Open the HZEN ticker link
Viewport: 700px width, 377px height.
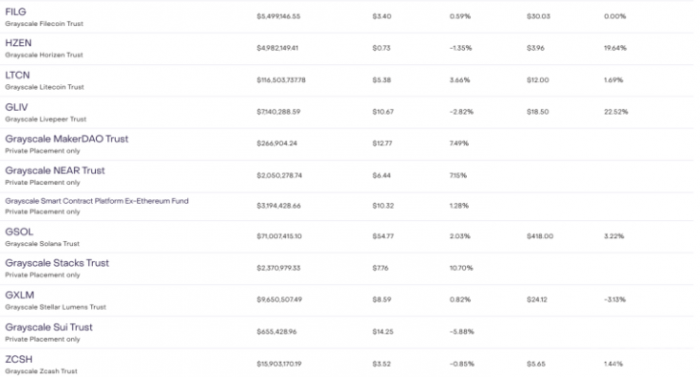tap(18, 43)
